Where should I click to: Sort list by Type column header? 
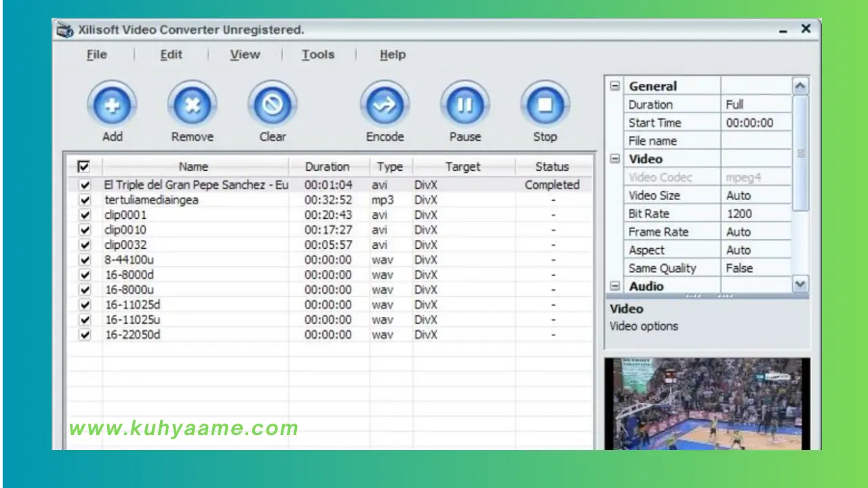(390, 167)
